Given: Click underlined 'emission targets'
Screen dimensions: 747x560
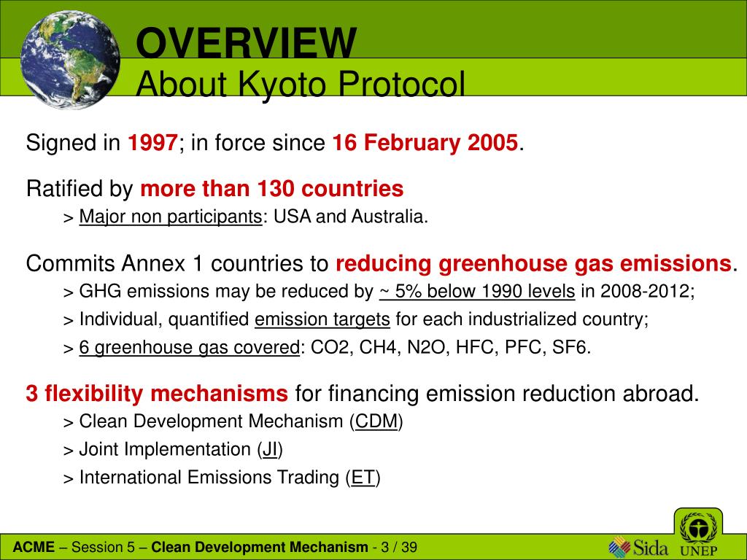Looking at the screenshot, I should [x=322, y=319].
